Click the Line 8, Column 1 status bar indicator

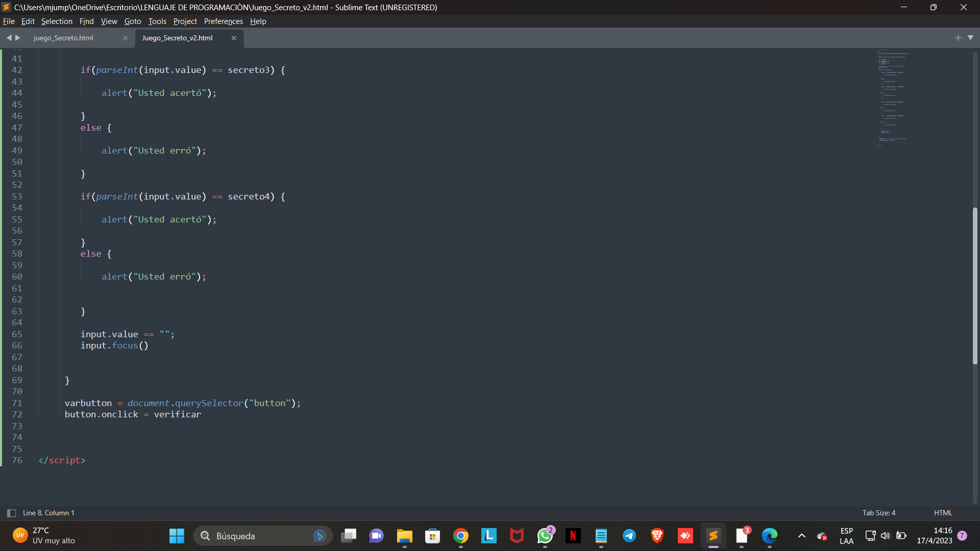[x=49, y=513]
